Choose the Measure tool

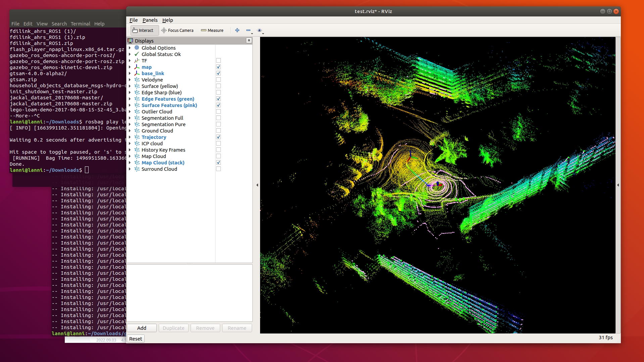click(212, 30)
